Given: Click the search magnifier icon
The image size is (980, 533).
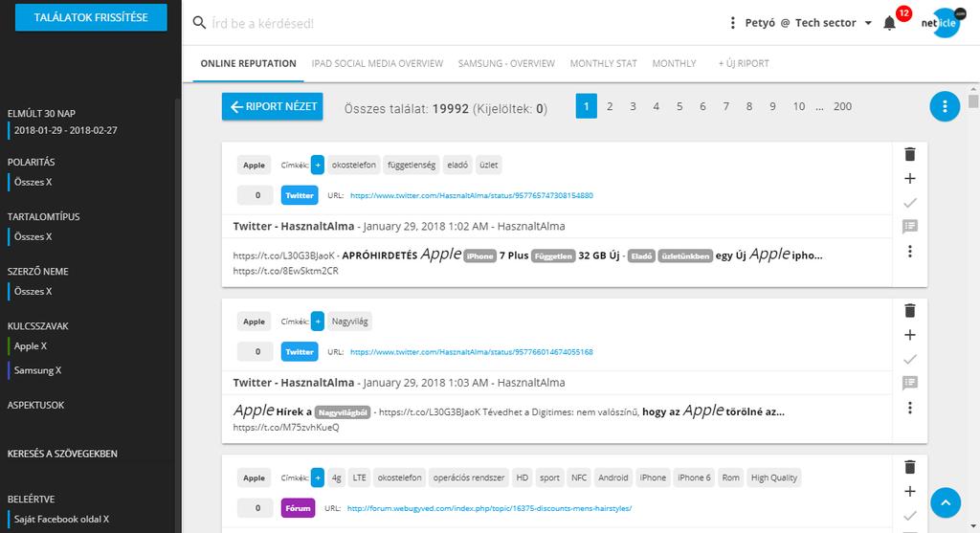Looking at the screenshot, I should click(x=199, y=23).
